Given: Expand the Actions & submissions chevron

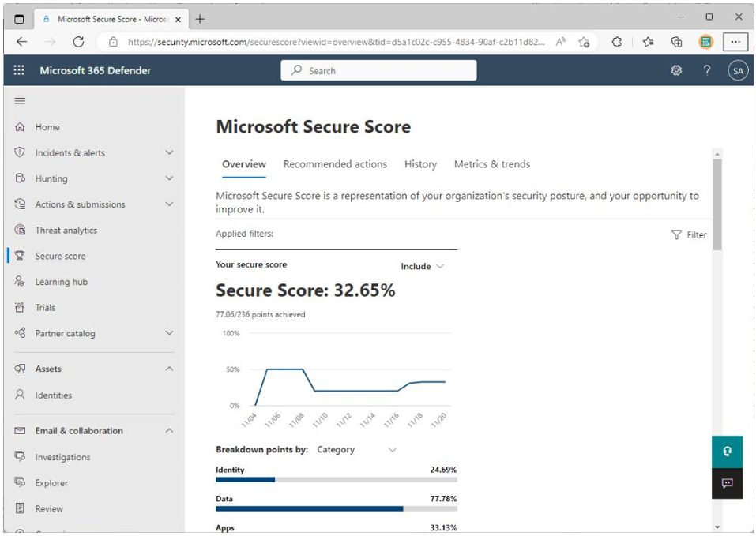Looking at the screenshot, I should tap(169, 204).
